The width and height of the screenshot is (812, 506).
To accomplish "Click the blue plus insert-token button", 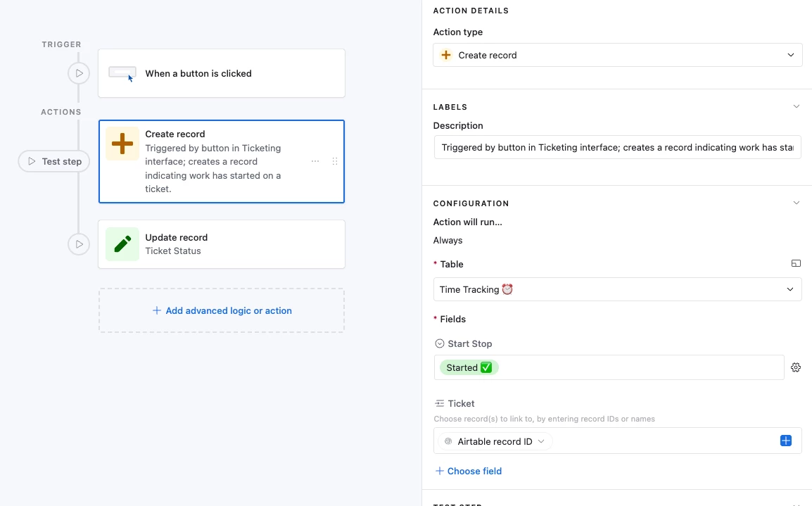I will [786, 441].
